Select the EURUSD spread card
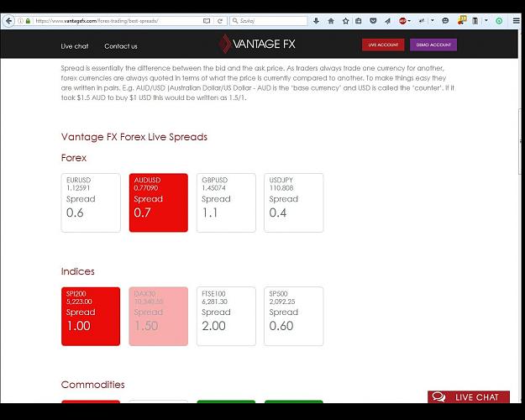The image size is (525, 420). pos(91,202)
